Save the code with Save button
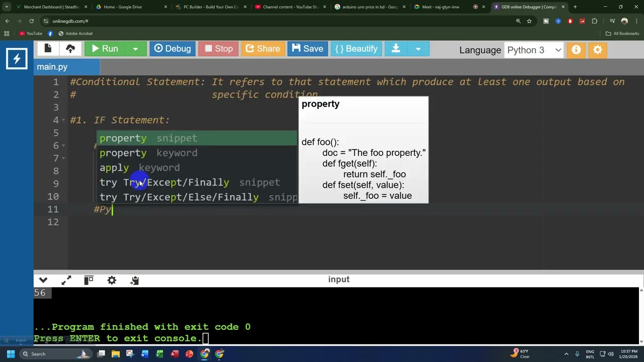 pos(307,49)
